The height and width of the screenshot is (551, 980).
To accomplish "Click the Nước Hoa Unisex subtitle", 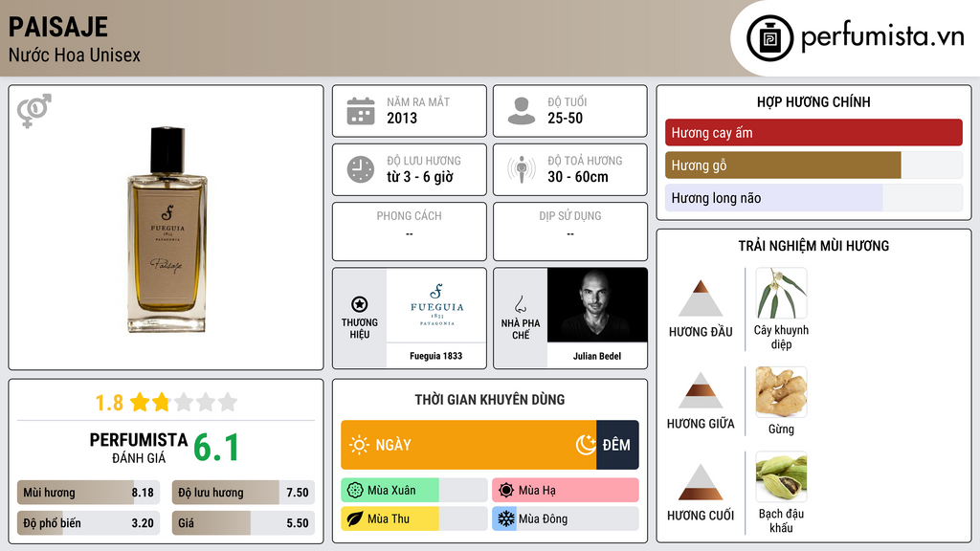I will [75, 55].
